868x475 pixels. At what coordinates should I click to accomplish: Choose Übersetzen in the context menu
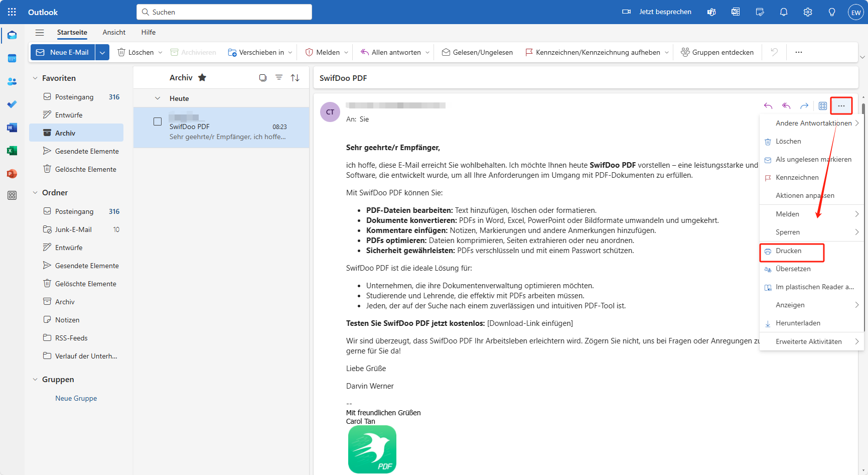tap(812, 269)
